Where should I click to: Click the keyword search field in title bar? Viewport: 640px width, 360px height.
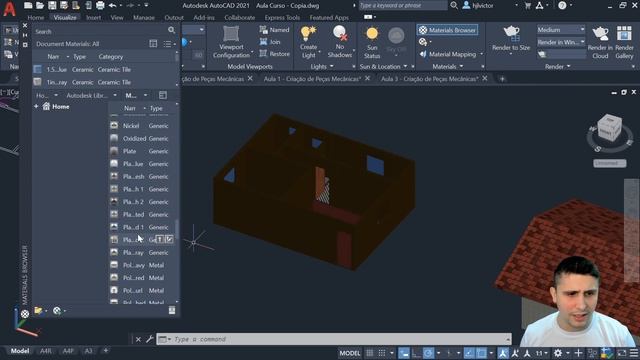point(403,5)
